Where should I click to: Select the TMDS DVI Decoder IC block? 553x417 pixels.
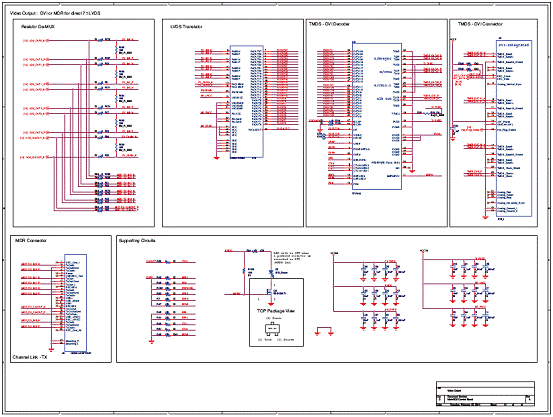[377, 116]
